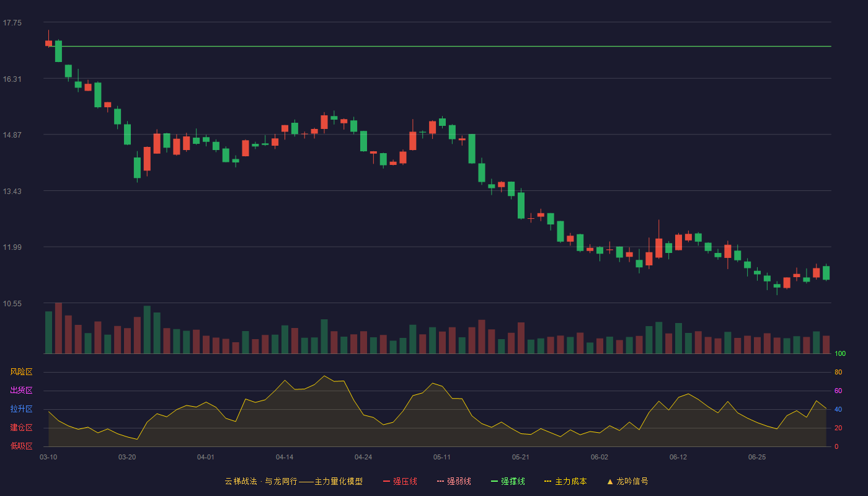
Task: Click the indicator scale value 20
Action: 838,428
